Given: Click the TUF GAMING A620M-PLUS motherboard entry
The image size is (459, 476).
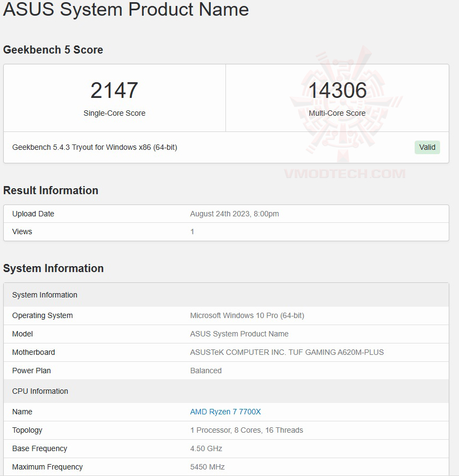Looking at the screenshot, I should (x=287, y=352).
